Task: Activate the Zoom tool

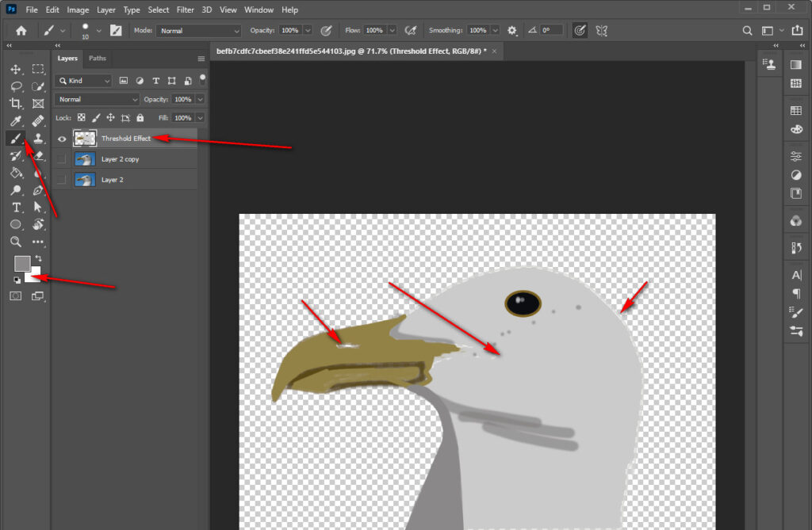Action: pyautogui.click(x=16, y=242)
